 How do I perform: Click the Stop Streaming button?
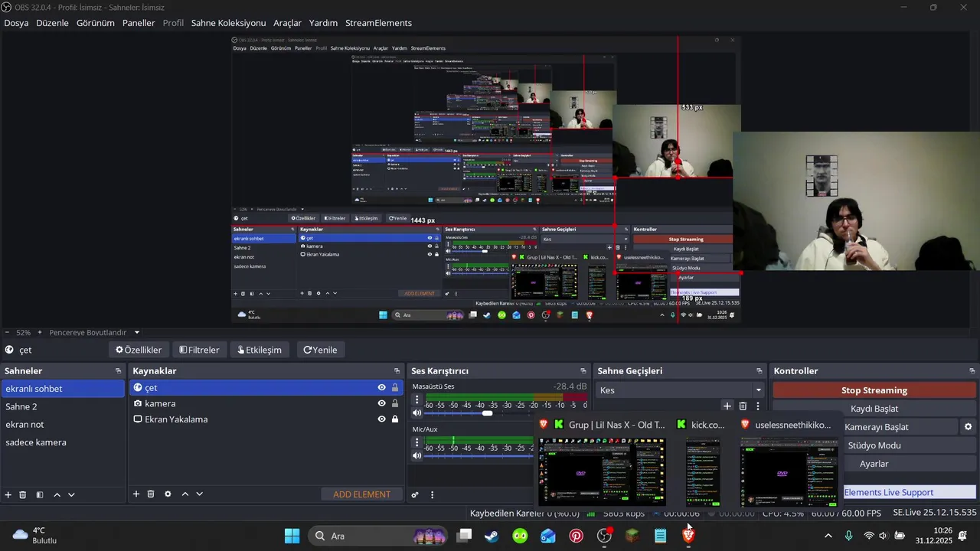[x=874, y=390]
